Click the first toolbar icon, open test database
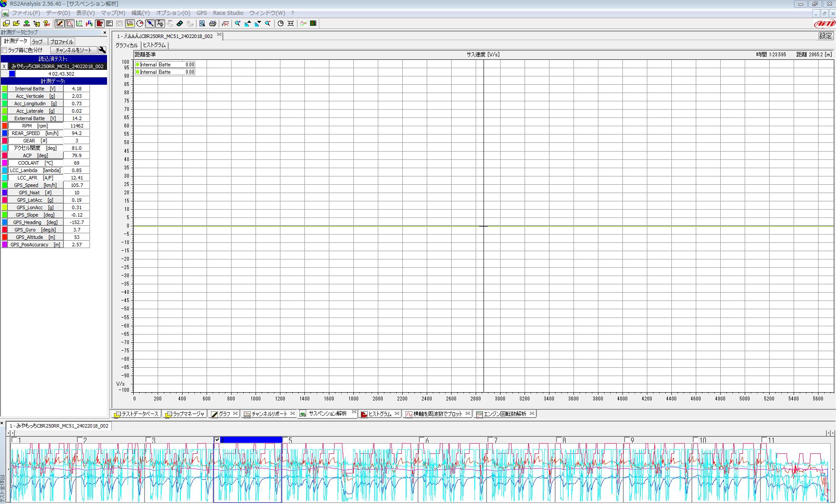836x504 pixels. 7,24
